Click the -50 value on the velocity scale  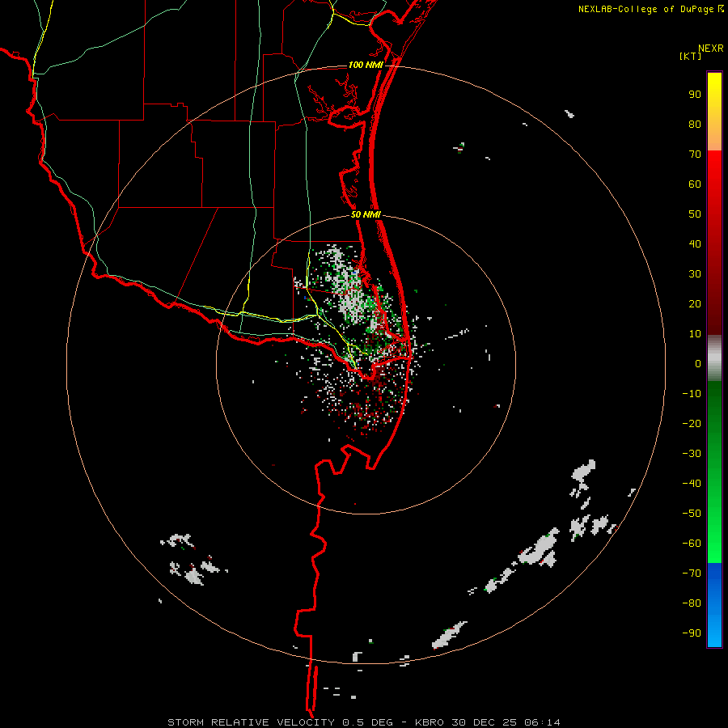692,514
